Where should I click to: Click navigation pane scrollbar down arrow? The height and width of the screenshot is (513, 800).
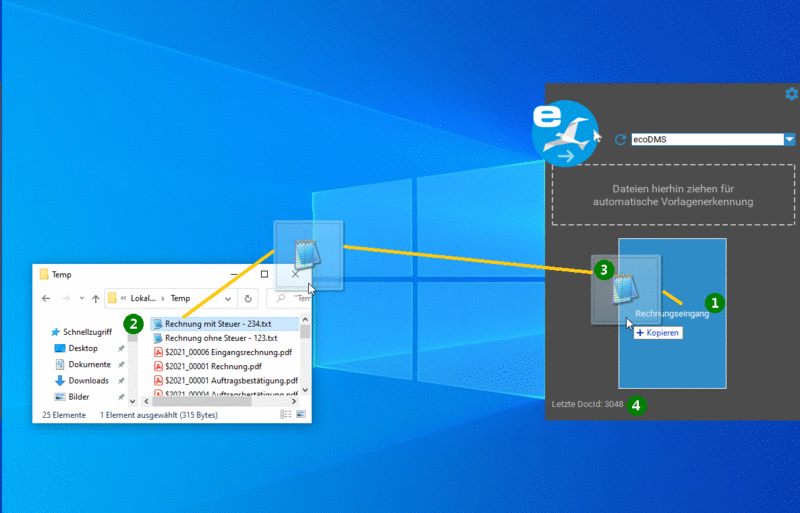point(133,401)
